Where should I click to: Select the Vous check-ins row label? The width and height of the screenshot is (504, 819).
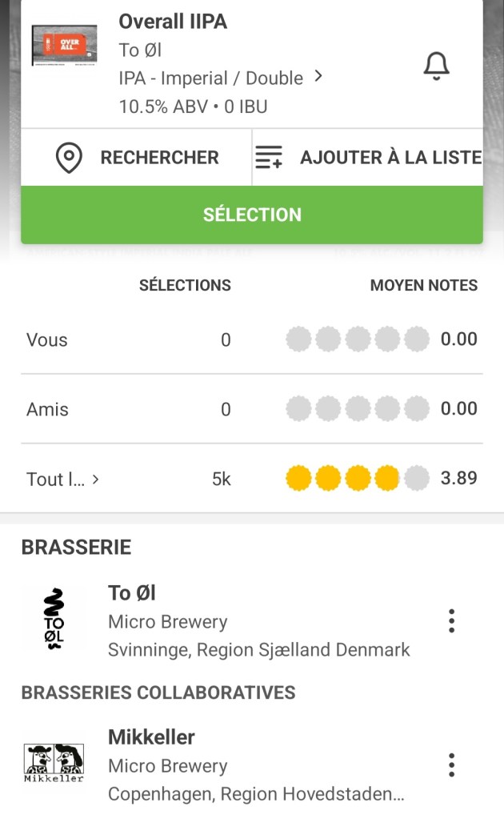[47, 339]
